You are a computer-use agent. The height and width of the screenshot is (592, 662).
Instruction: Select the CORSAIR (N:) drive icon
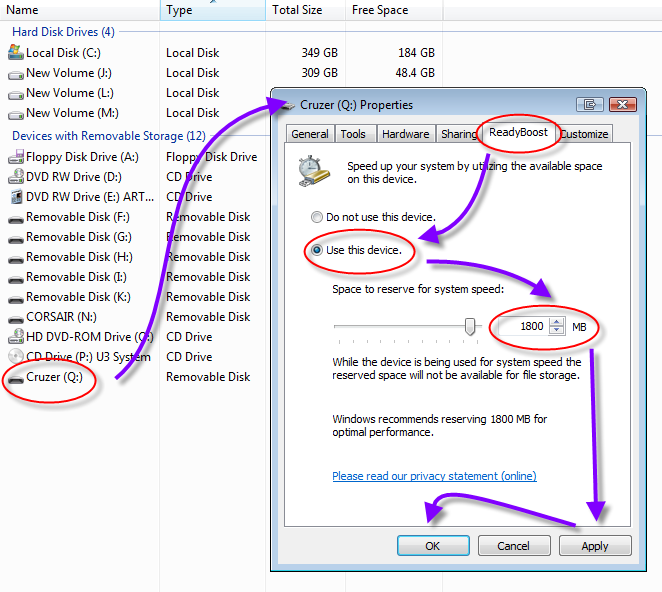click(x=16, y=317)
